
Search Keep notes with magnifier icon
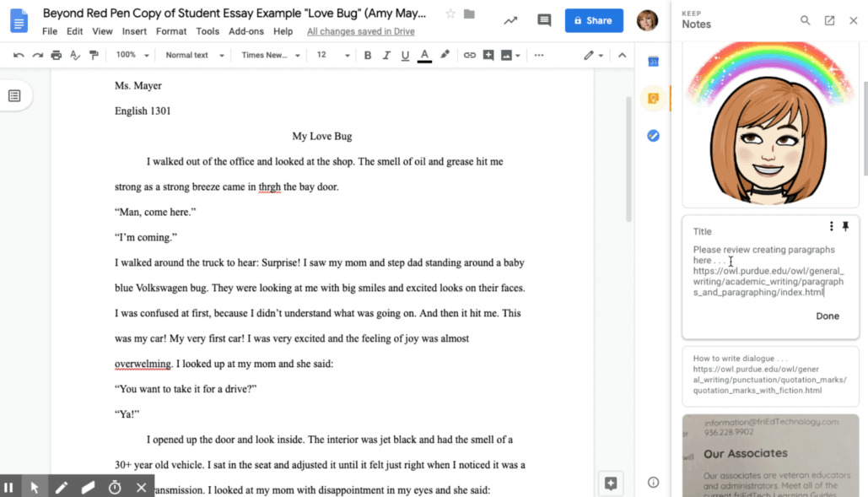tap(806, 20)
